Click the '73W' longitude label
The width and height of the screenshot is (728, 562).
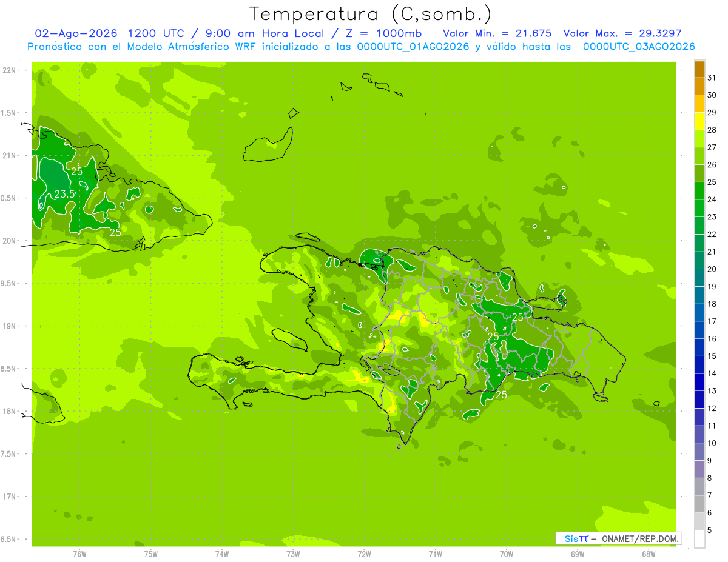293,554
